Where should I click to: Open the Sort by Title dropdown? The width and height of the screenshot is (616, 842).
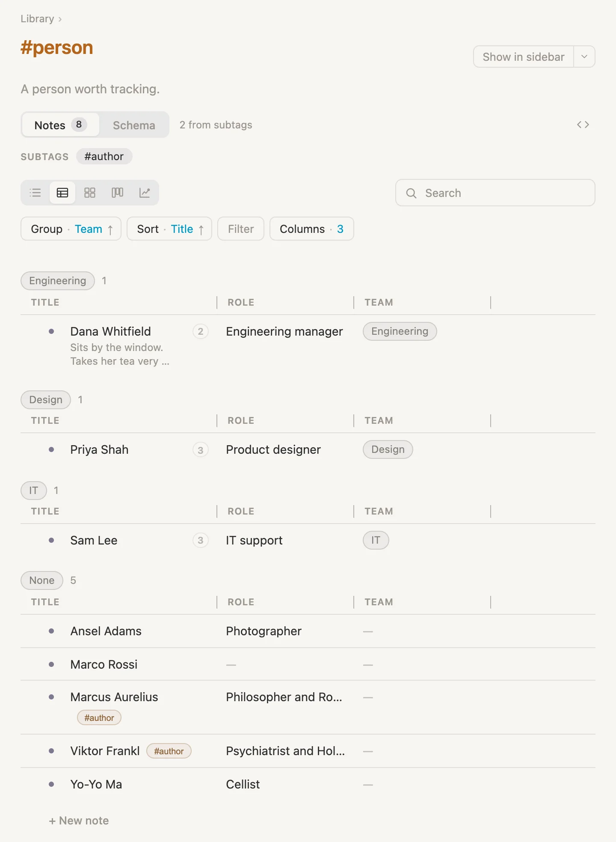[x=169, y=229]
